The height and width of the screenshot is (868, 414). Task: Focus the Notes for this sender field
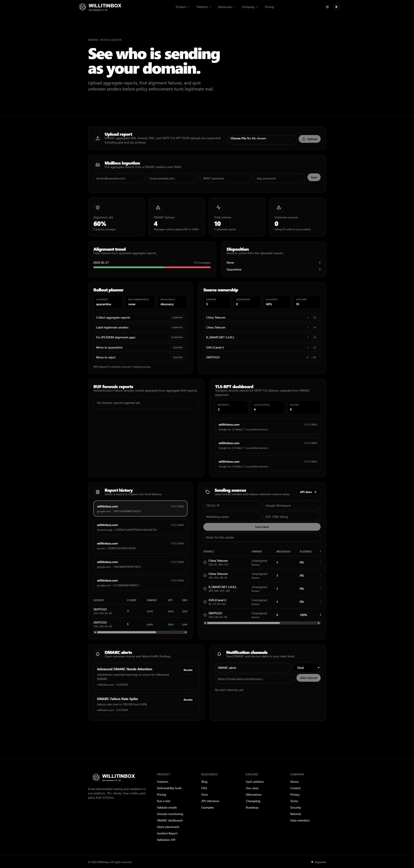tap(262, 537)
